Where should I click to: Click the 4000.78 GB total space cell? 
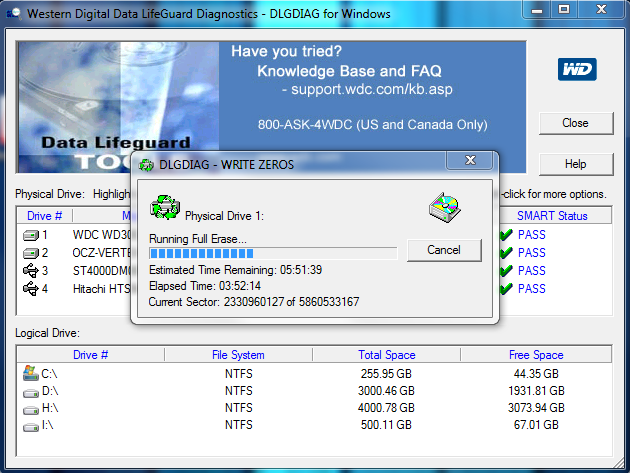386,408
